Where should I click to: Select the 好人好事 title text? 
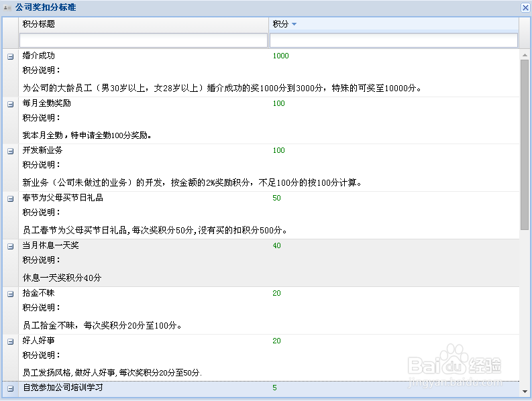pyautogui.click(x=39, y=340)
